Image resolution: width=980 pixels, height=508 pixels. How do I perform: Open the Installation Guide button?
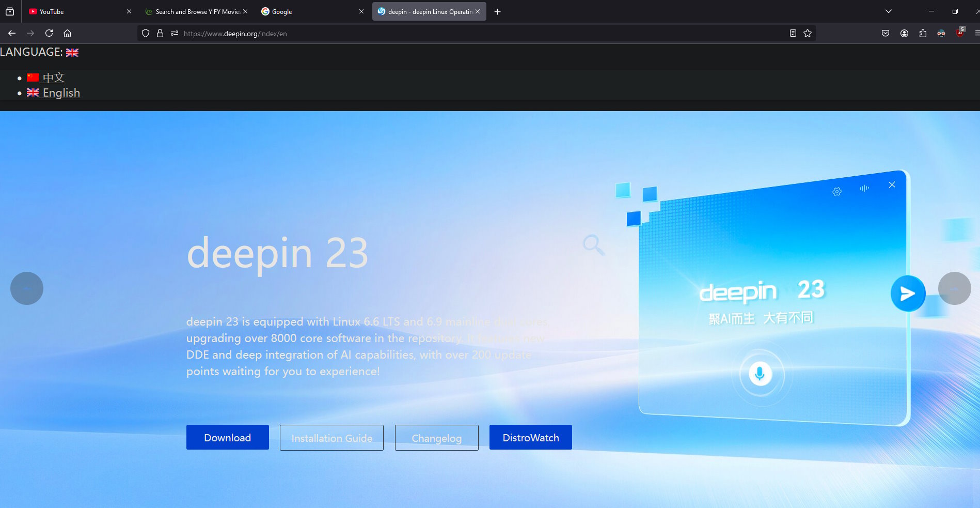coord(331,438)
